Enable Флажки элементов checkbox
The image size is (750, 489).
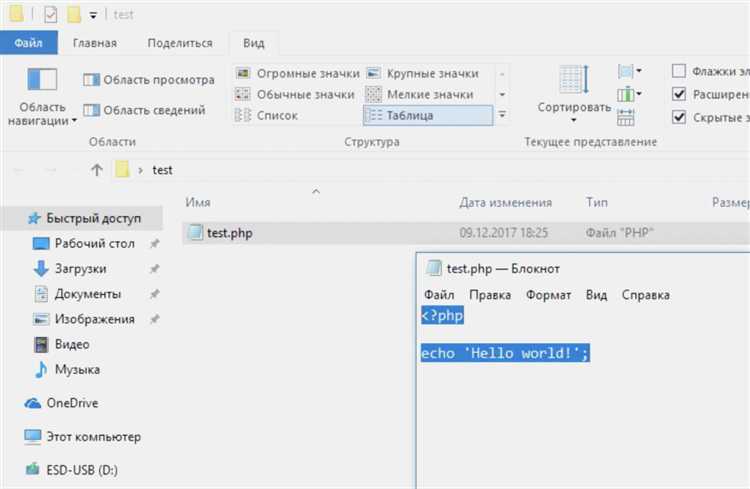click(679, 71)
